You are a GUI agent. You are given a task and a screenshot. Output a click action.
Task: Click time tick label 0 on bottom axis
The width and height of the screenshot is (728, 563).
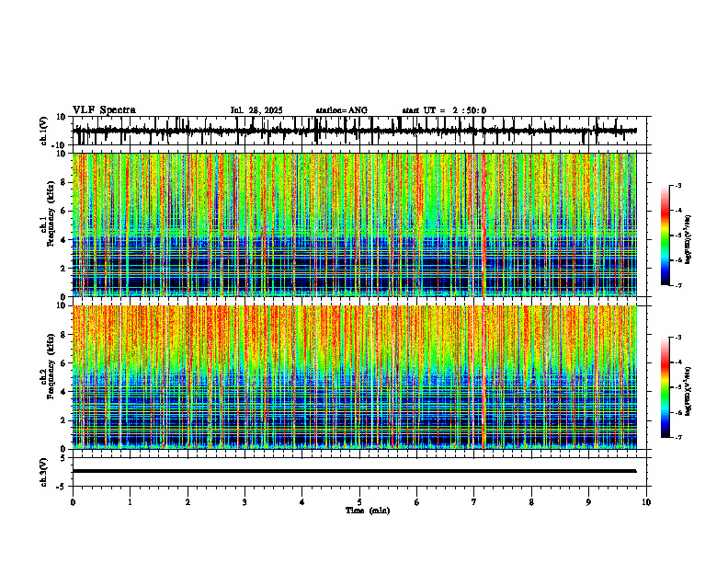pyautogui.click(x=73, y=502)
